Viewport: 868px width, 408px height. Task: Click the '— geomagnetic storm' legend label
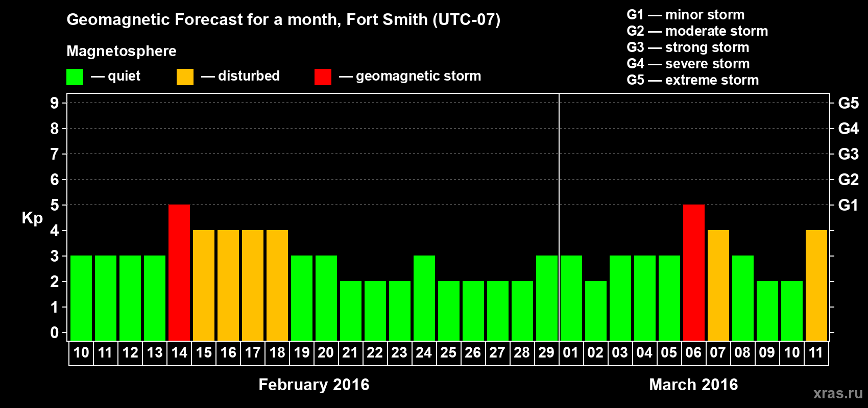[410, 76]
